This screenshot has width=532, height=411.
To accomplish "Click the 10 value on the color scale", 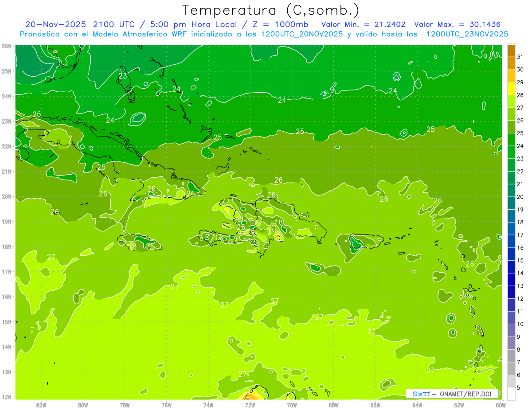I will [x=520, y=324].
